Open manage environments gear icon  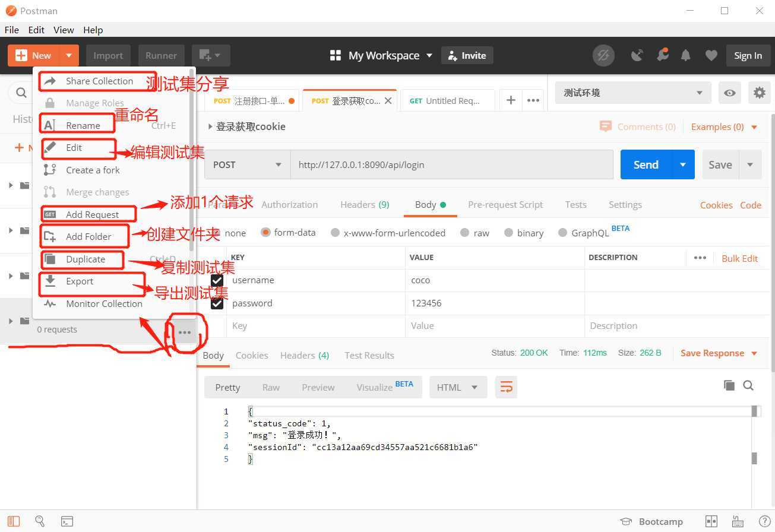[x=759, y=93]
